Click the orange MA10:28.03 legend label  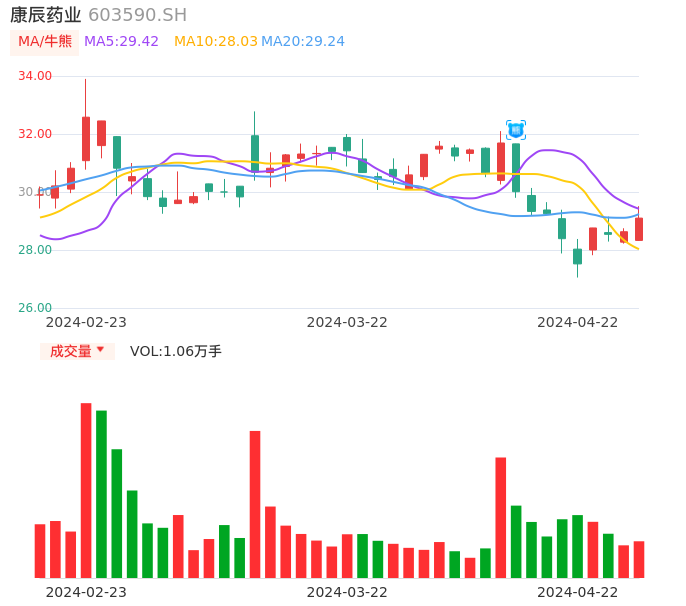pyautogui.click(x=215, y=42)
